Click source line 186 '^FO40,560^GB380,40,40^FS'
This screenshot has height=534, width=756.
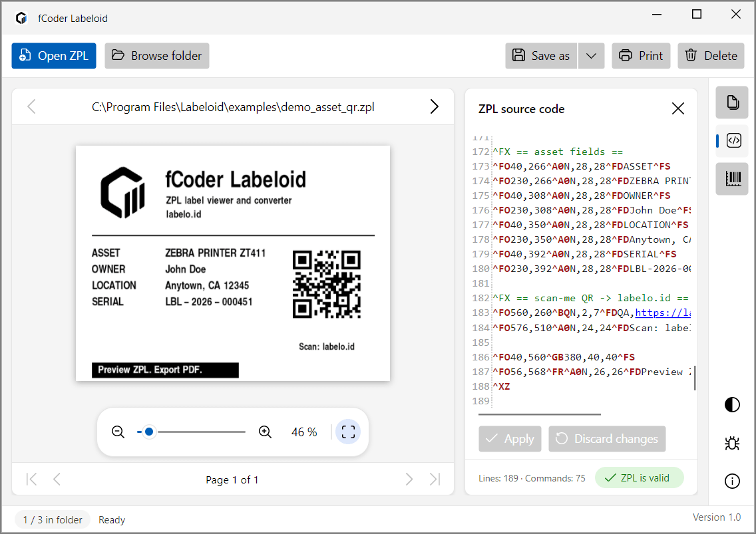tap(564, 357)
